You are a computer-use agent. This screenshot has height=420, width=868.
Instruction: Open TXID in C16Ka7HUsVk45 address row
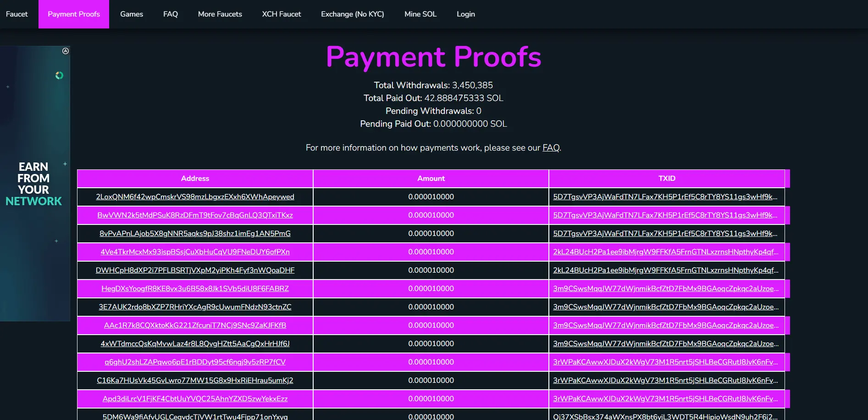pos(665,381)
